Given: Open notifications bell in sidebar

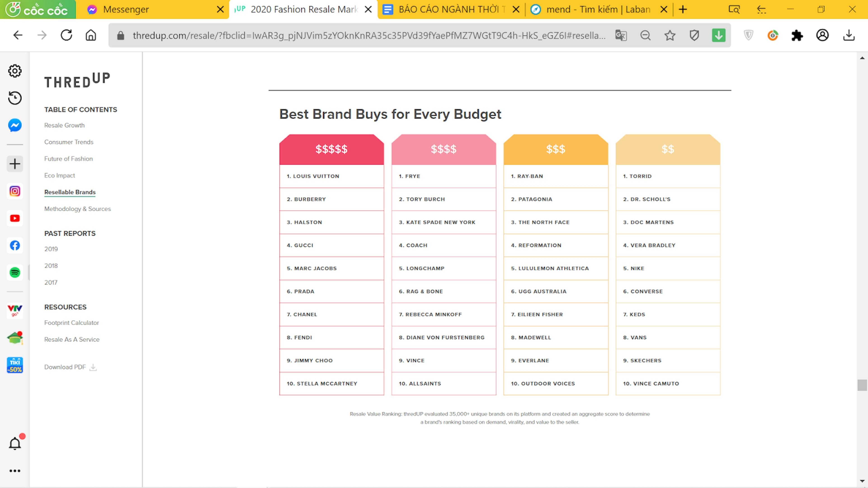Looking at the screenshot, I should coord(15,443).
